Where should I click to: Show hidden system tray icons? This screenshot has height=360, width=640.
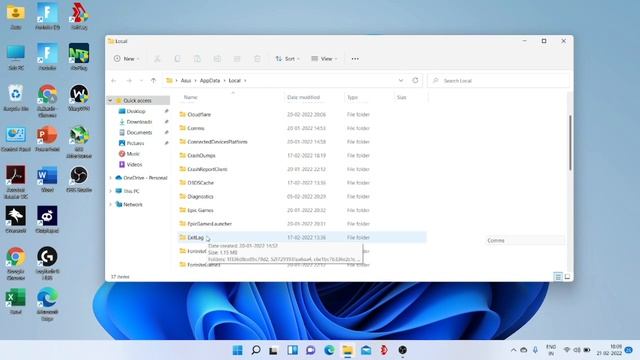[x=513, y=350]
